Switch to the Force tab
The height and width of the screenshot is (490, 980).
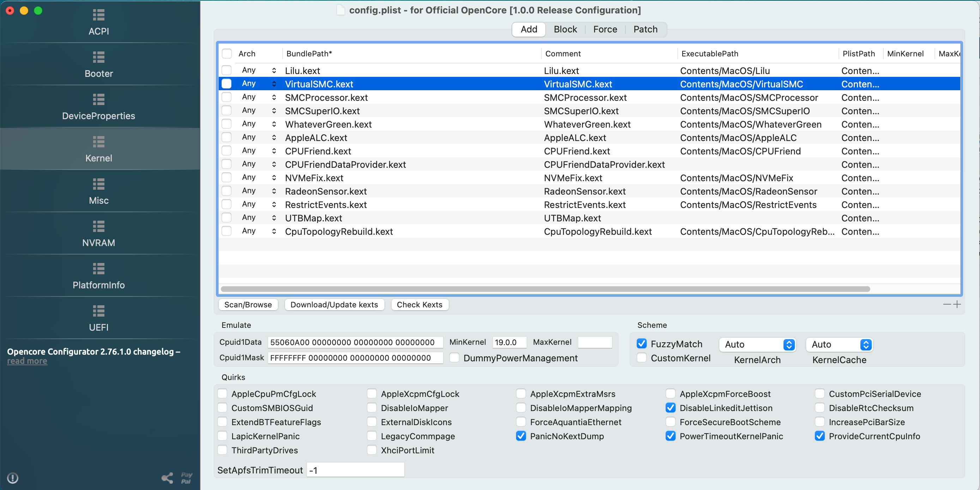(605, 29)
